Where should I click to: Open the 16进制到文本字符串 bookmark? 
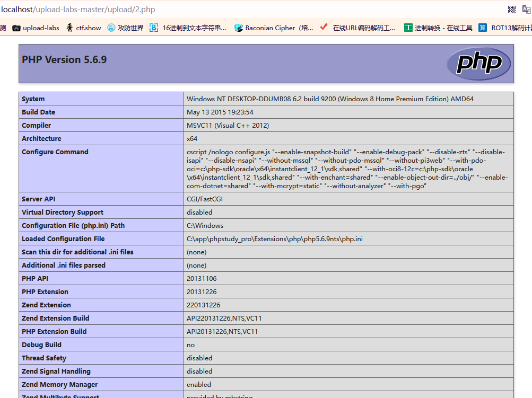tap(188, 28)
